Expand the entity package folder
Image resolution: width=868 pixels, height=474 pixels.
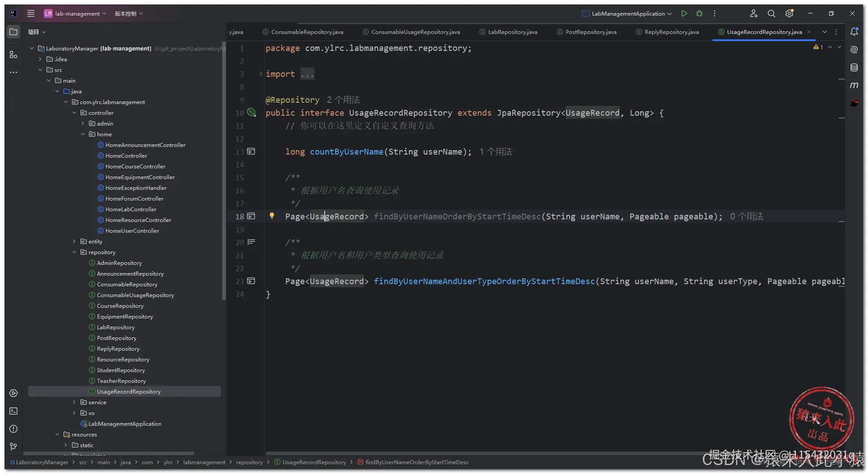click(x=74, y=241)
